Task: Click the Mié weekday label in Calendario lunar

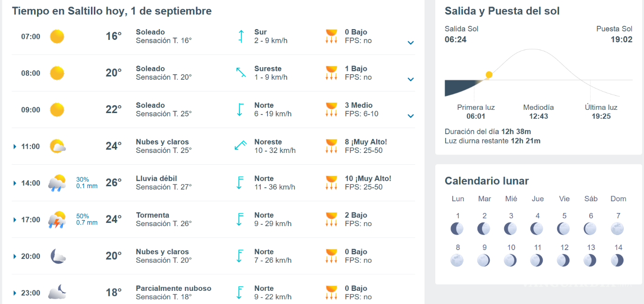Action: (x=511, y=198)
